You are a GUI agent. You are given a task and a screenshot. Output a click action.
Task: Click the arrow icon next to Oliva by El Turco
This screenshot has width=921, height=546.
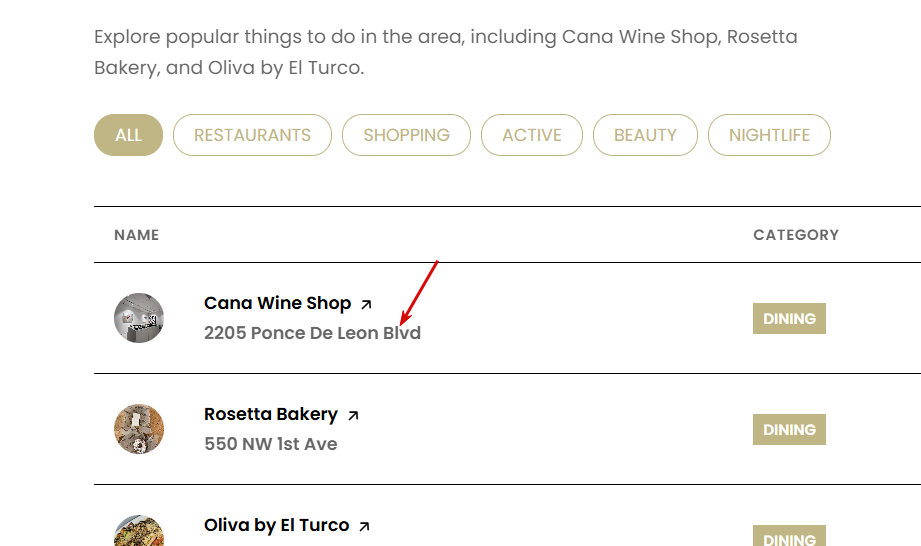pyautogui.click(x=364, y=526)
